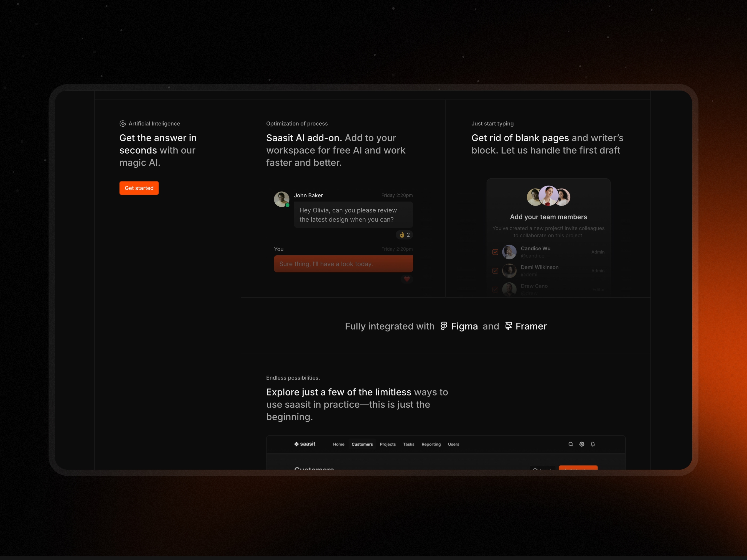Expand the Reporting menu item

(432, 444)
